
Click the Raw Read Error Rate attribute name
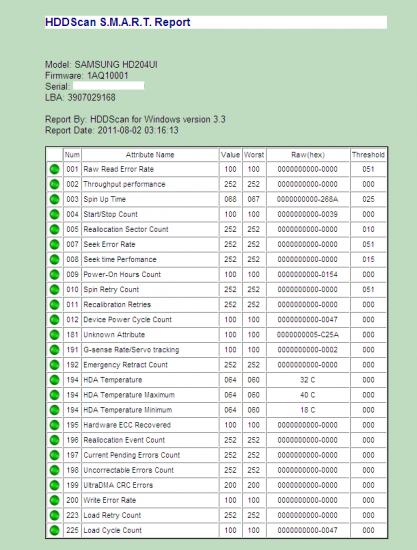click(x=119, y=169)
